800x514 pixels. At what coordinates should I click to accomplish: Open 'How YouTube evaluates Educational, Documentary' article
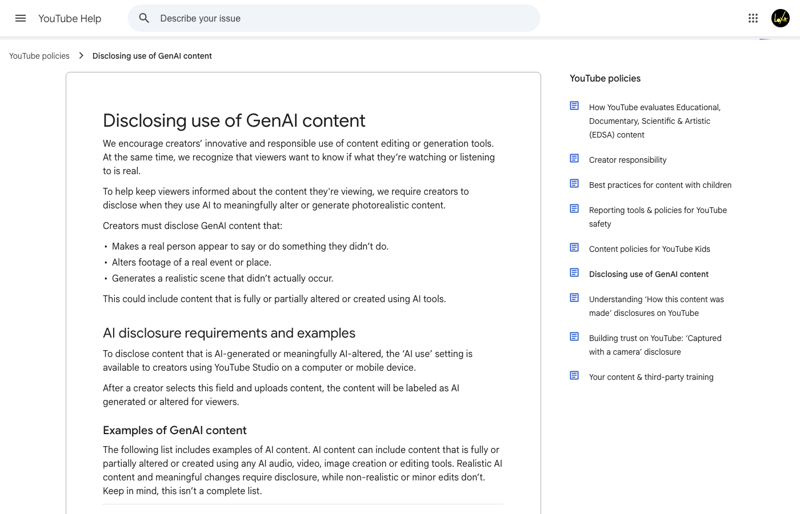[x=655, y=121]
